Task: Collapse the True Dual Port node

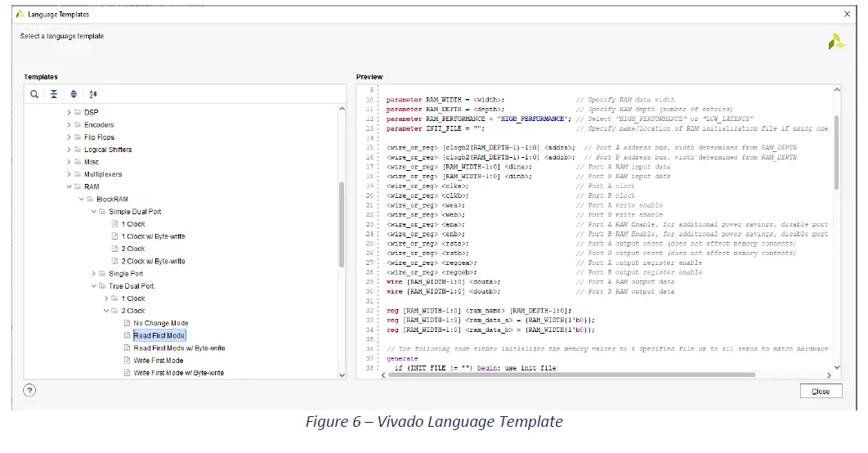Action: tap(93, 285)
